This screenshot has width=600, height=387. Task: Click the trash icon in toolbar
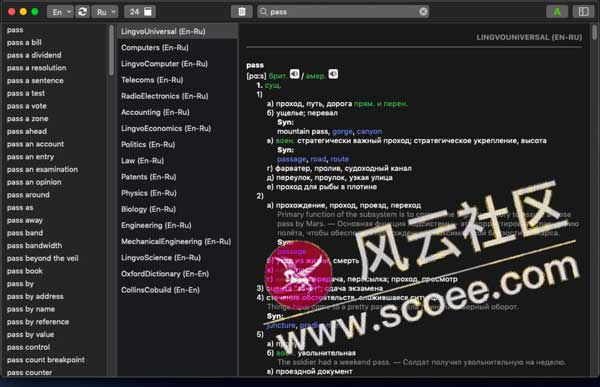(242, 12)
